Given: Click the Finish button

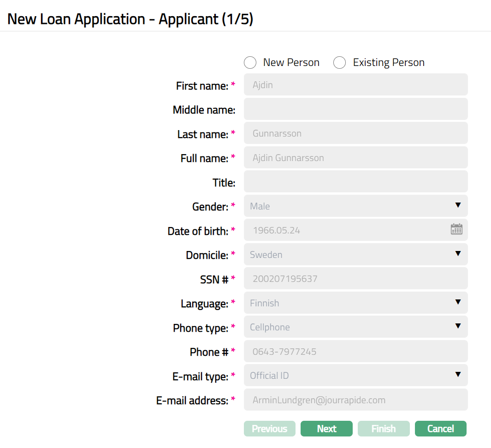Looking at the screenshot, I should [x=384, y=429].
